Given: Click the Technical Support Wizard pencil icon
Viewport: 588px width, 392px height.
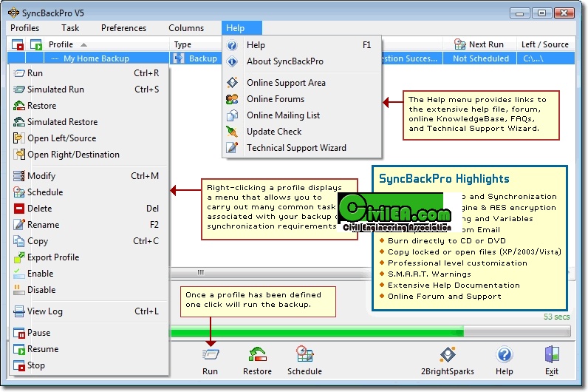Looking at the screenshot, I should point(232,148).
